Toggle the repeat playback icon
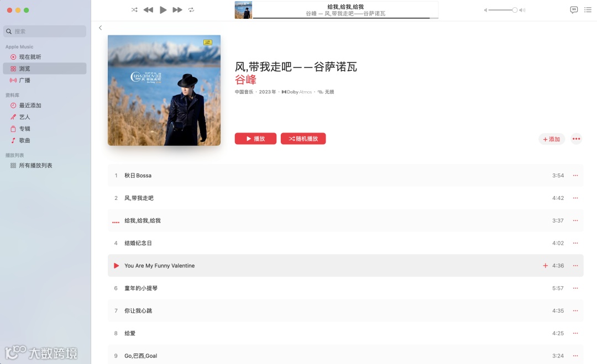Viewport: 597px width, 364px height. point(191,10)
